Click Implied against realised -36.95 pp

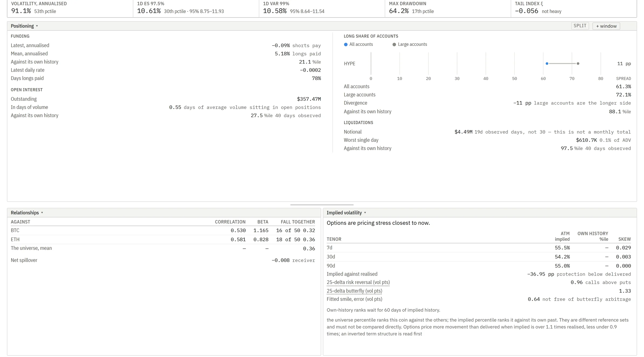point(540,274)
